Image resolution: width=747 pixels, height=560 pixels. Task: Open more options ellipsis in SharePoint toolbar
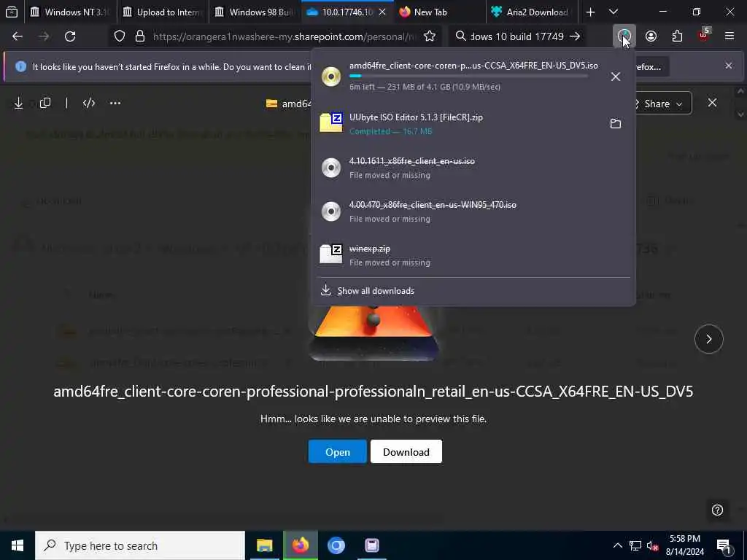[115, 104]
